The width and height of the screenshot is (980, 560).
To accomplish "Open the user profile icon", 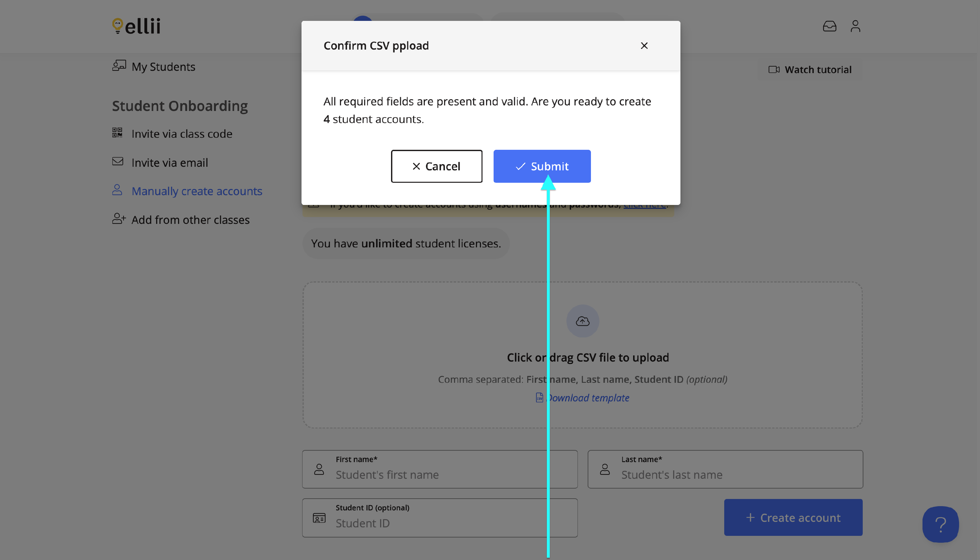I will point(855,26).
